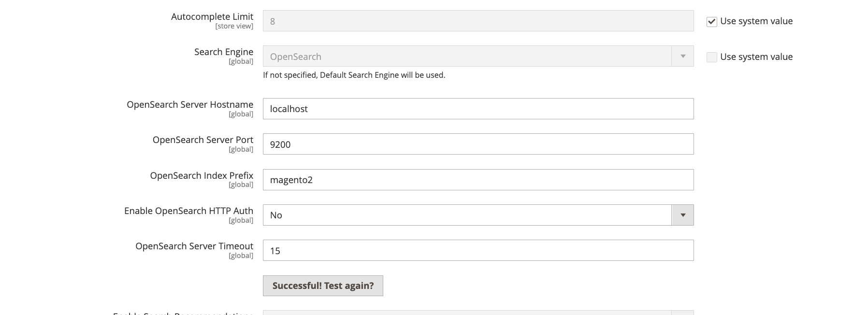868x315 pixels.
Task: Click the Search Engine dropdown arrow
Action: [682, 57]
